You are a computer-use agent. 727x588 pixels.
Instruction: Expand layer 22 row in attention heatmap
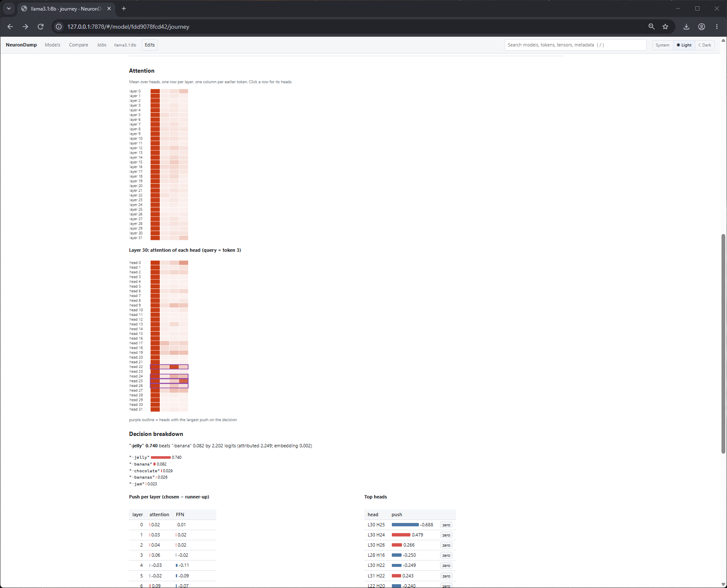(x=159, y=195)
